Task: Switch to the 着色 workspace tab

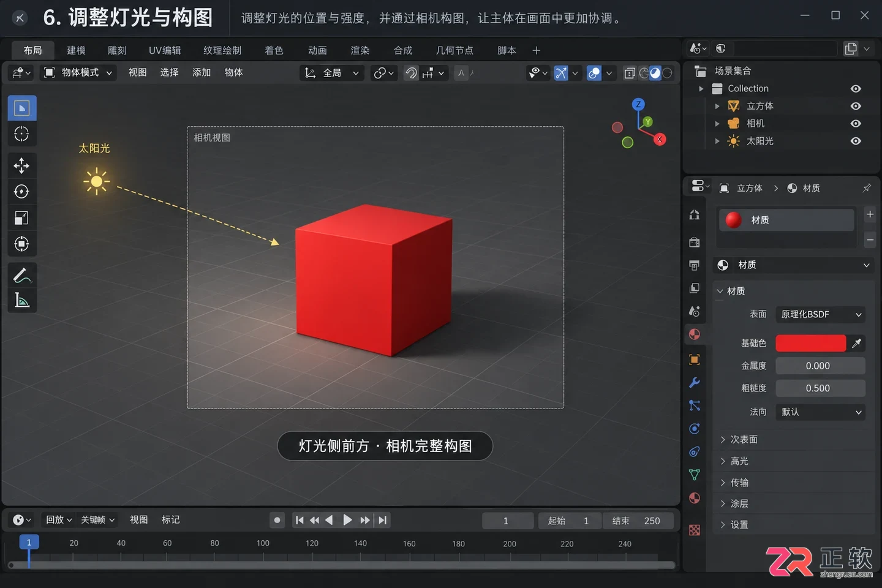Action: pyautogui.click(x=274, y=50)
